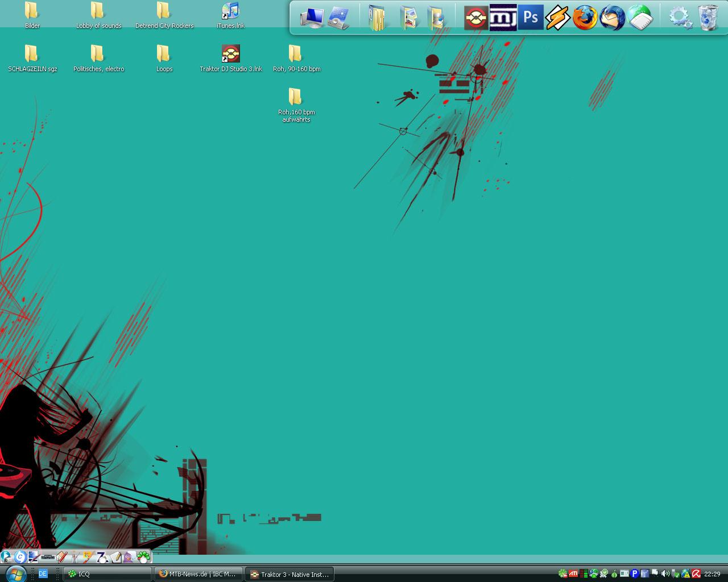Open the Control Panel icon in the dock

(x=339, y=18)
